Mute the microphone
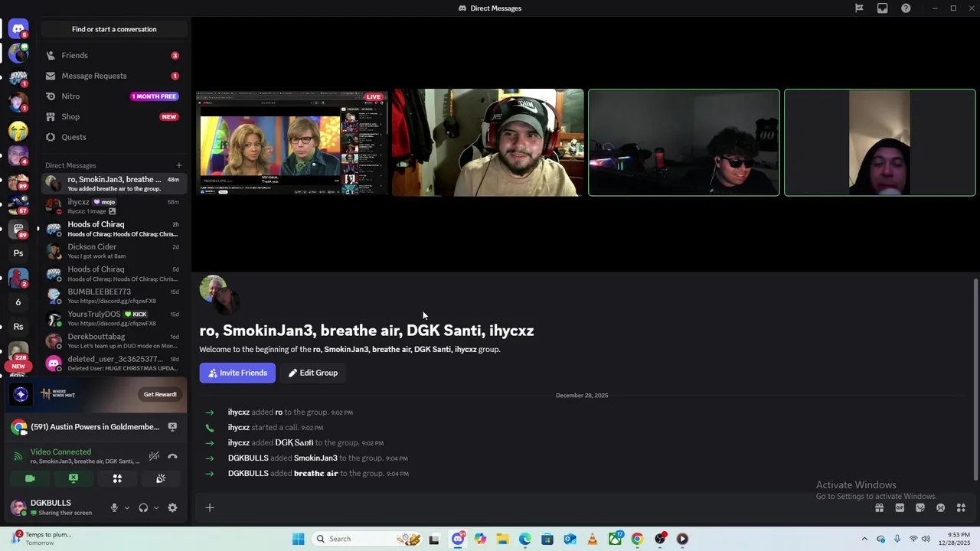The width and height of the screenshot is (980, 551). click(x=114, y=507)
